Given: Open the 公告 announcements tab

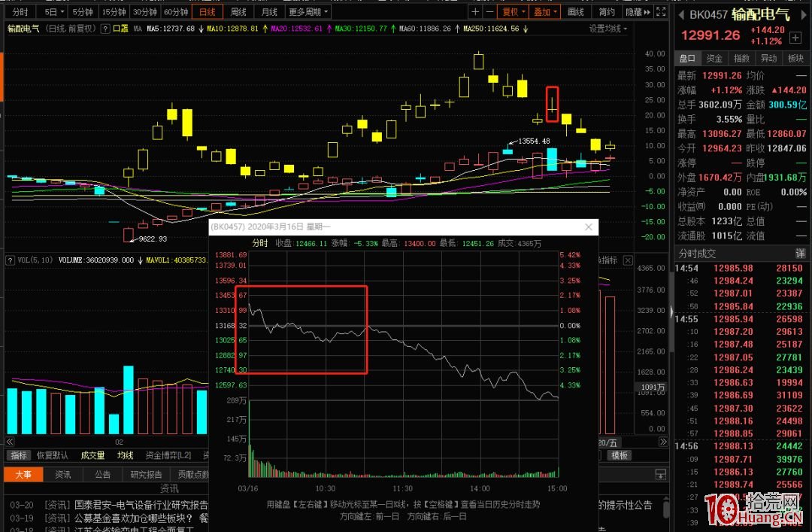Looking at the screenshot, I should click(102, 474).
